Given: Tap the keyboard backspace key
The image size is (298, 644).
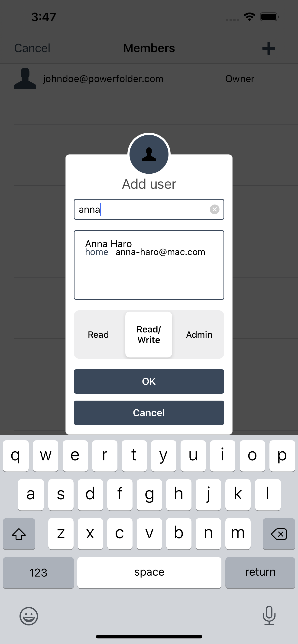Looking at the screenshot, I should coord(279,534).
